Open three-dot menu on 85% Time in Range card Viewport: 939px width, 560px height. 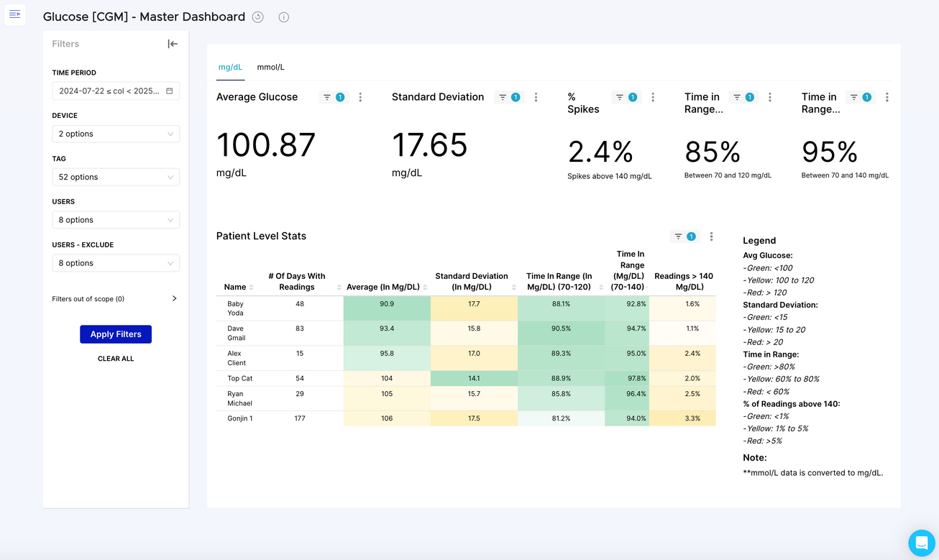point(770,97)
